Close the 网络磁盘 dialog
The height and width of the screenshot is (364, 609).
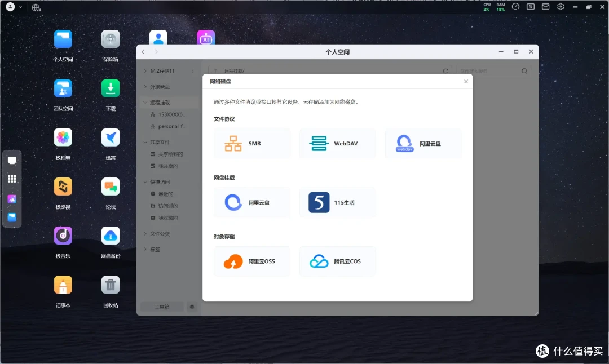466,82
